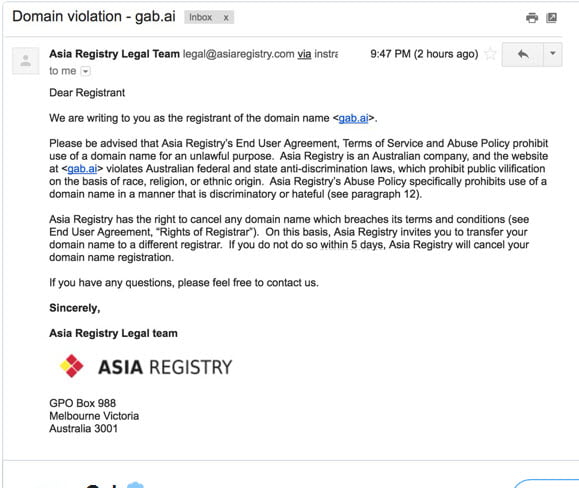Remove the Inbox label using its x
The image size is (579, 488).
(x=226, y=18)
